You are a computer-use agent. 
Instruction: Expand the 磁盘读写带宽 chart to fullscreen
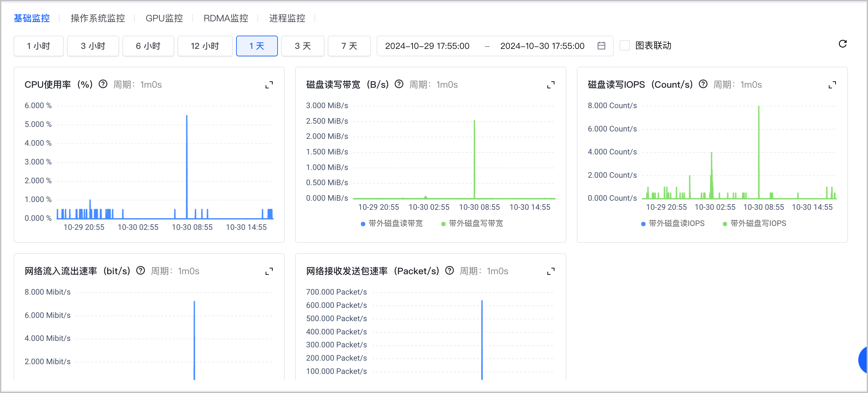coord(551,85)
